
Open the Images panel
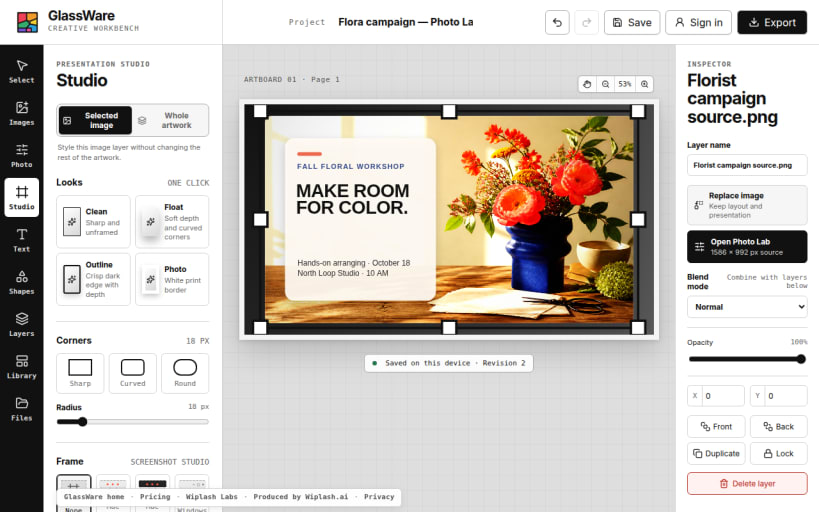click(21, 113)
